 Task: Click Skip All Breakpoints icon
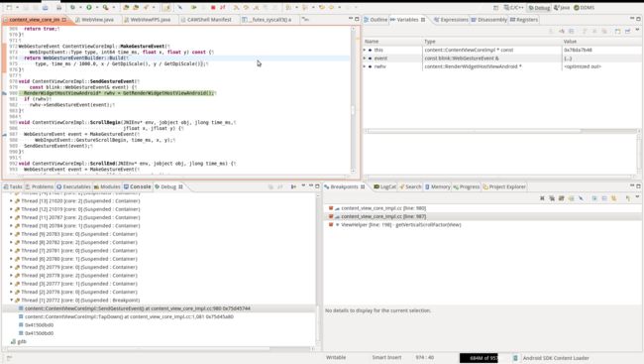(x=581, y=198)
